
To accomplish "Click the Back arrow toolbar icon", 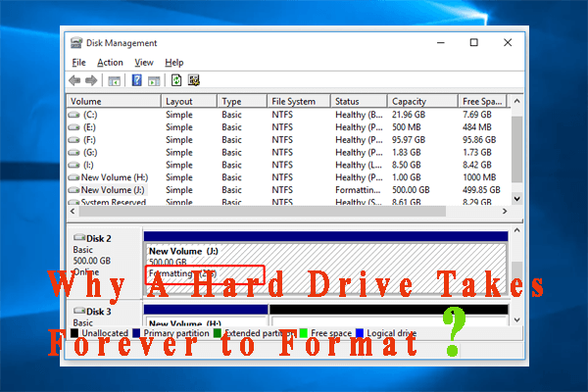I will click(x=74, y=80).
